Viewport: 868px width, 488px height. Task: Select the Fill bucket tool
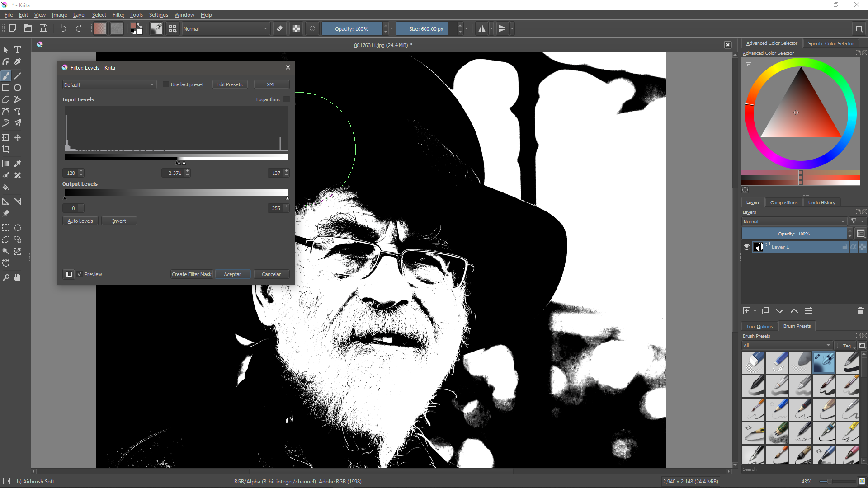pos(6,187)
